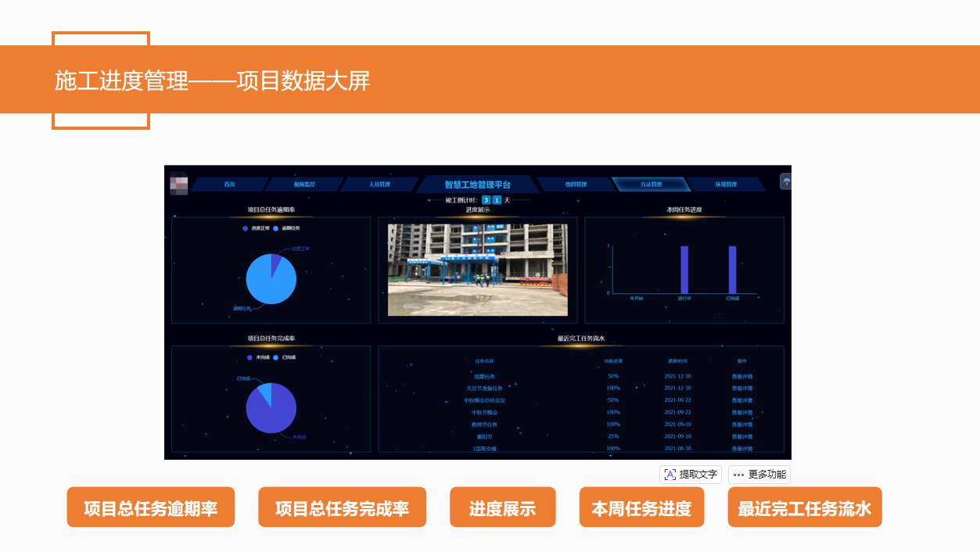This screenshot has height=552, width=980.
Task: Click the 进行中 bar in weekly chart
Action: click(684, 270)
